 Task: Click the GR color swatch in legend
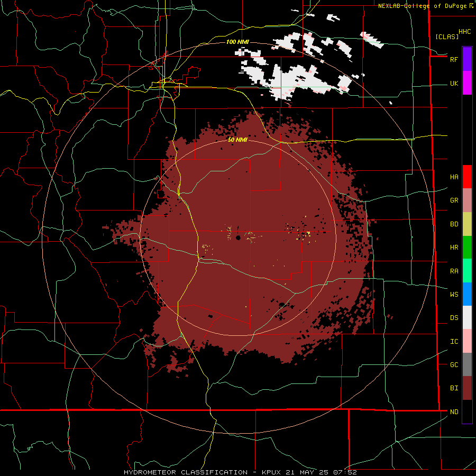tap(467, 200)
